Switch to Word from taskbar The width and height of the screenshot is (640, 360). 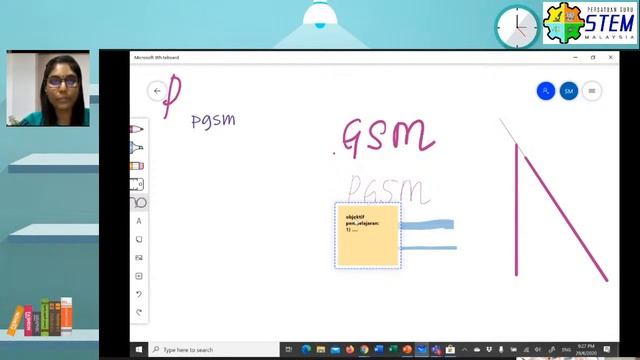click(379, 349)
